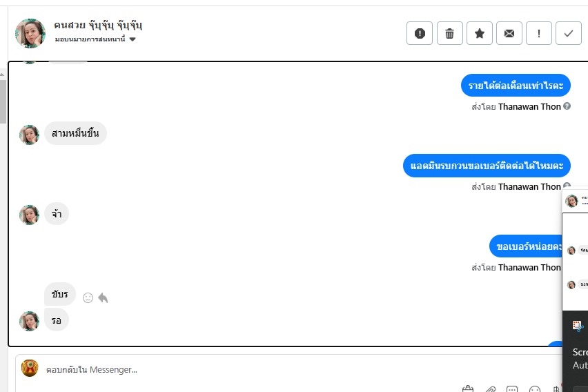Click the blue message รายได้ต่อเดือนเท่าไรคะ
This screenshot has height=392, width=588.
[x=516, y=86]
